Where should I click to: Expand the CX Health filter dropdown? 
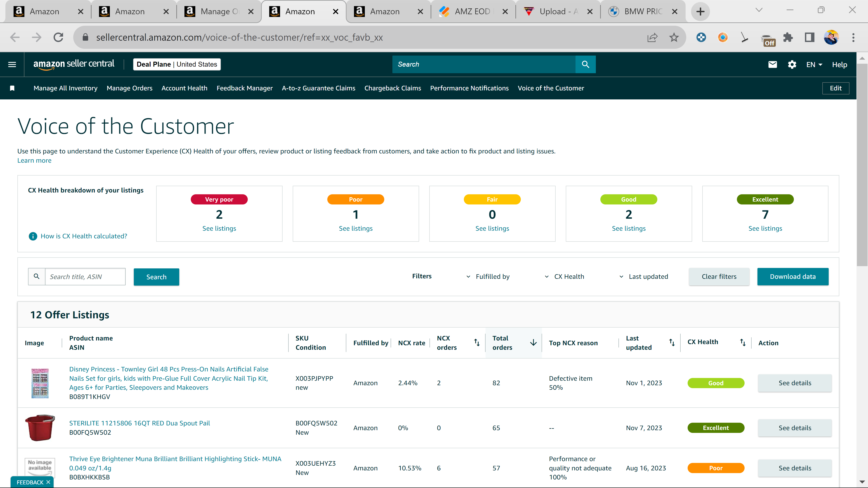pyautogui.click(x=564, y=277)
